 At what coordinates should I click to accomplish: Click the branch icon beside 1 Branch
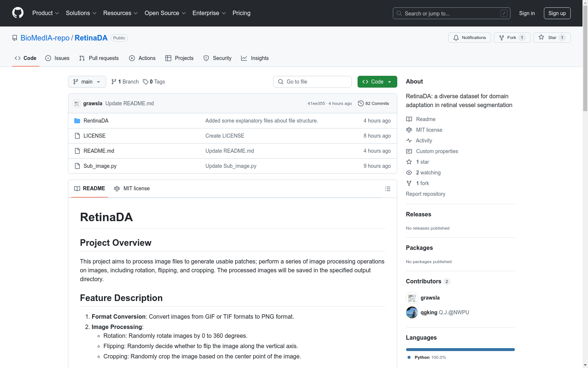point(114,82)
